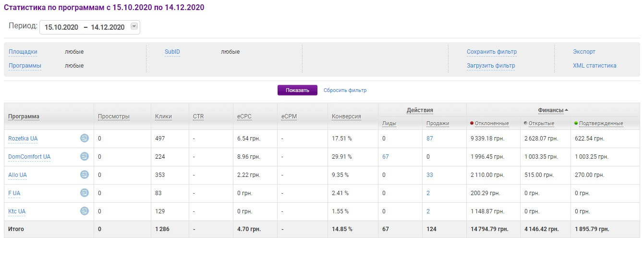The width and height of the screenshot is (644, 256).
Task: Click Сохранить фильтр link
Action: (x=492, y=52)
